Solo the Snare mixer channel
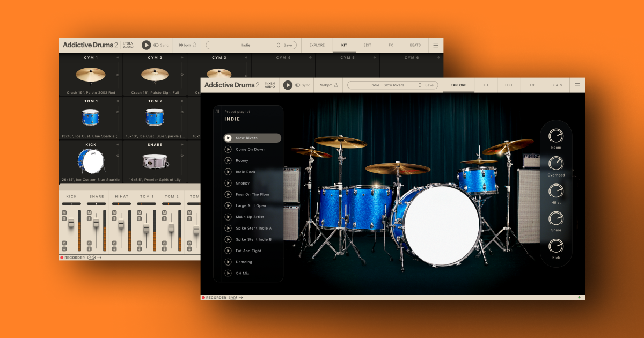644x338 pixels. [89, 219]
